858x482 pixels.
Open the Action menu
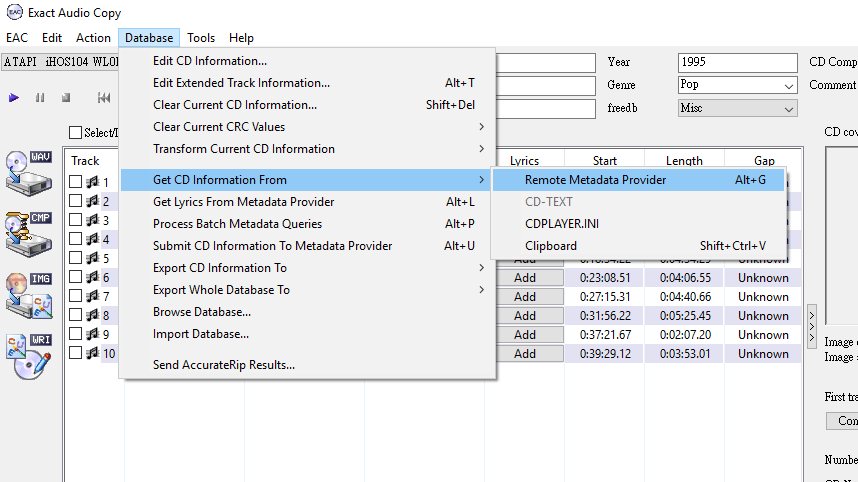click(x=93, y=38)
